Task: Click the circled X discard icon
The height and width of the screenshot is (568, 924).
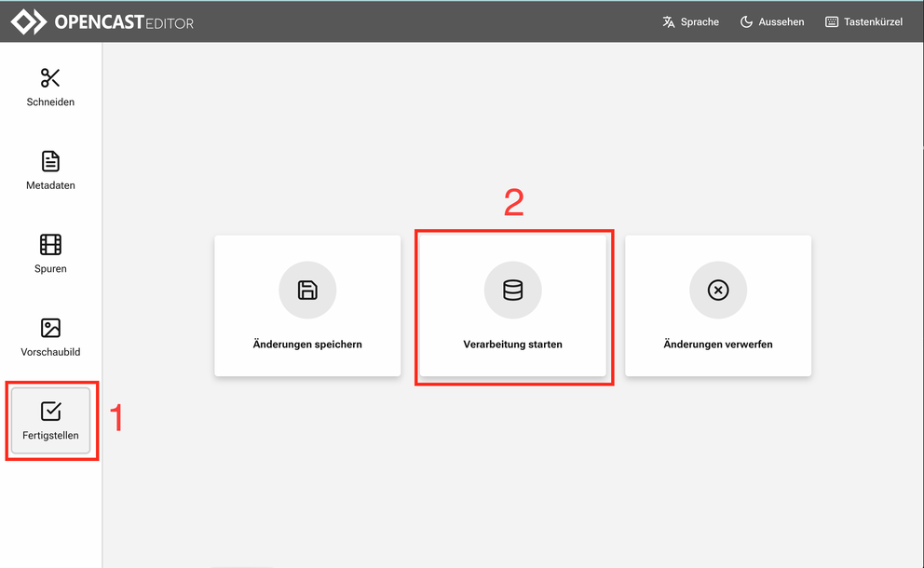Action: coord(717,291)
